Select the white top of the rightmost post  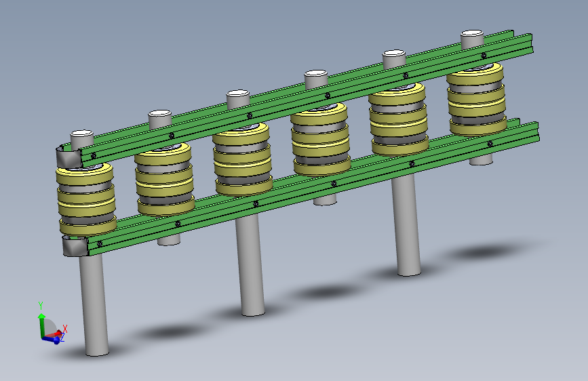[472, 34]
